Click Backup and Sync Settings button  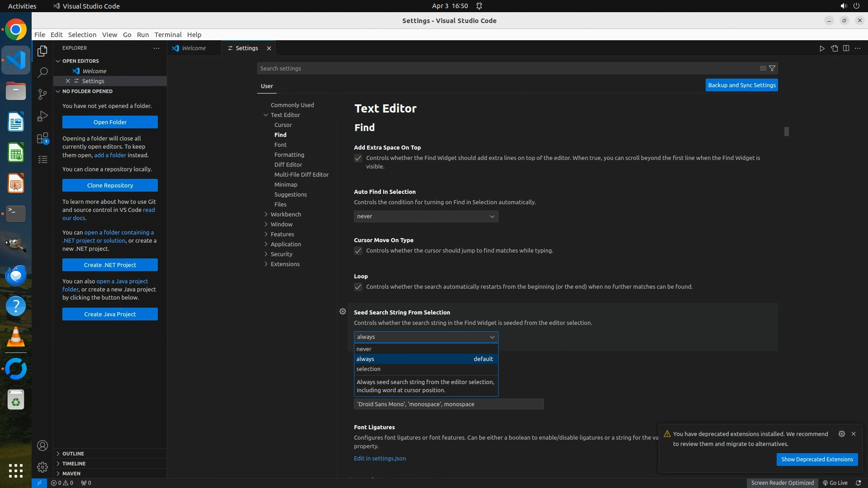click(741, 85)
